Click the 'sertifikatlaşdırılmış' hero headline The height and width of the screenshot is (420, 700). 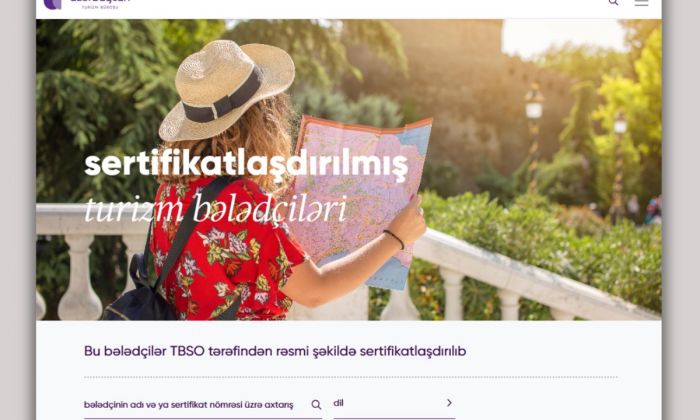(246, 166)
